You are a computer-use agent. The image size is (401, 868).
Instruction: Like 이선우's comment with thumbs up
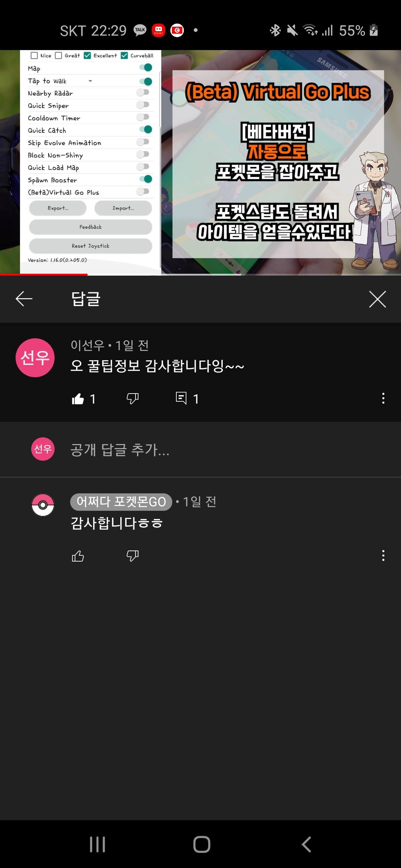point(78,399)
